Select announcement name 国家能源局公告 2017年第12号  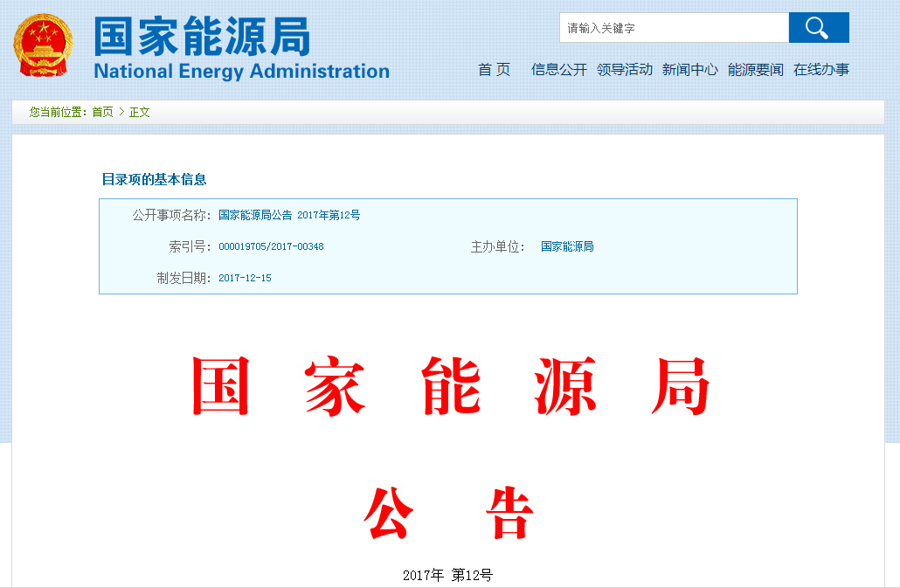pyautogui.click(x=289, y=215)
